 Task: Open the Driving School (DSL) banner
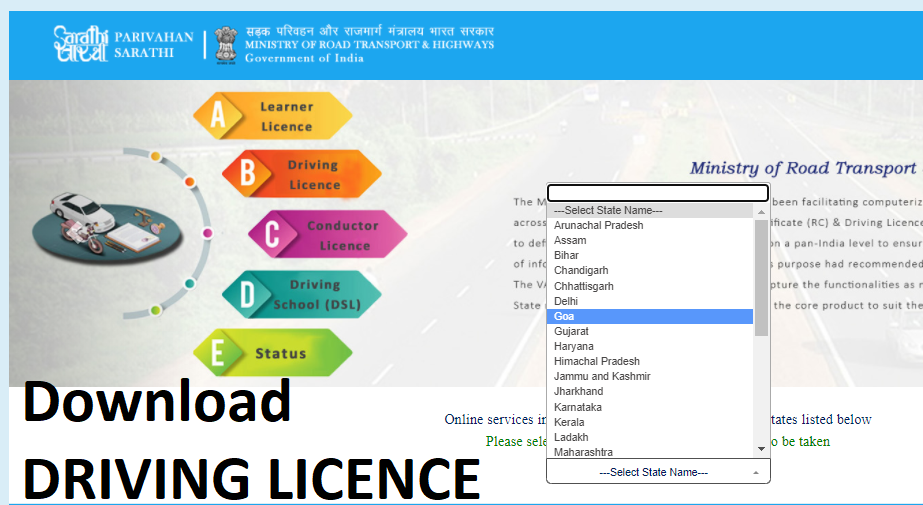tap(301, 294)
